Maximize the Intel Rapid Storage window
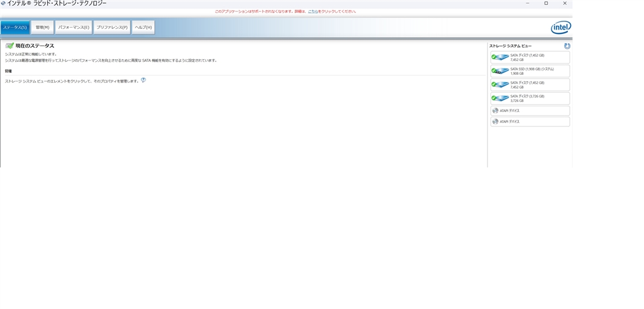This screenshot has height=309, width=644. tap(546, 3)
